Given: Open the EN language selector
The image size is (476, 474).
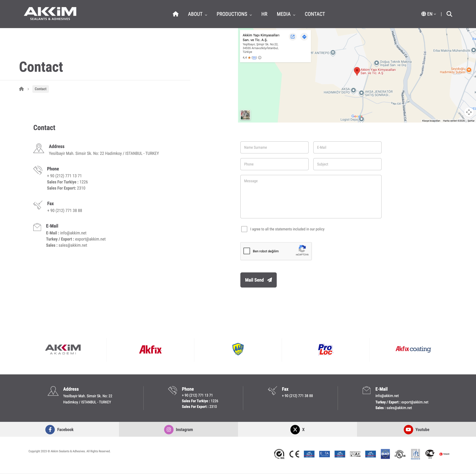Looking at the screenshot, I should 428,14.
